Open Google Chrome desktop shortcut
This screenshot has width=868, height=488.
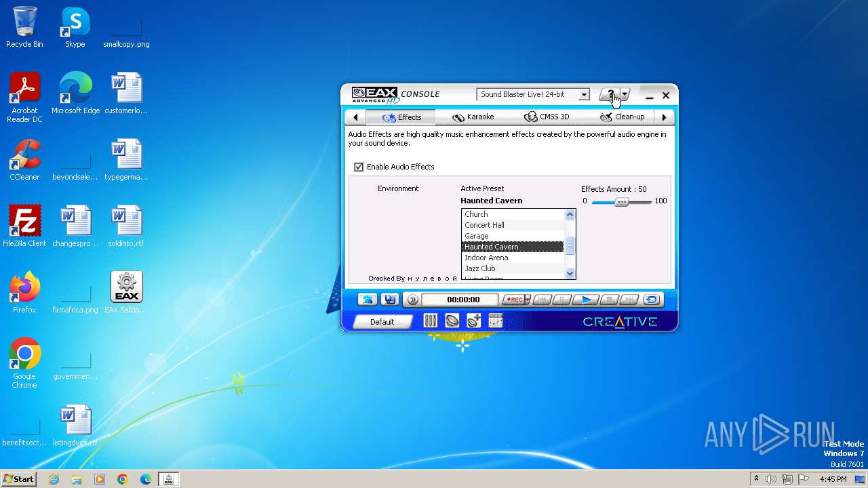click(x=24, y=363)
